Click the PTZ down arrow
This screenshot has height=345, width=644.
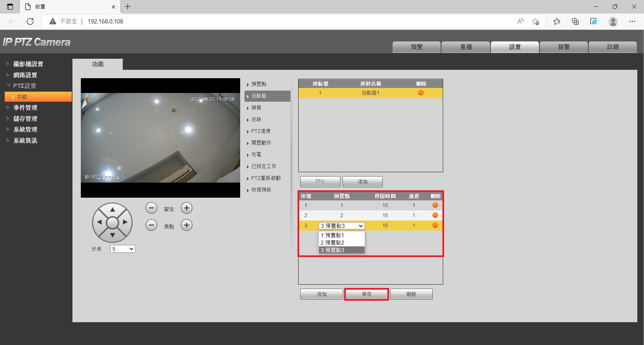(112, 235)
